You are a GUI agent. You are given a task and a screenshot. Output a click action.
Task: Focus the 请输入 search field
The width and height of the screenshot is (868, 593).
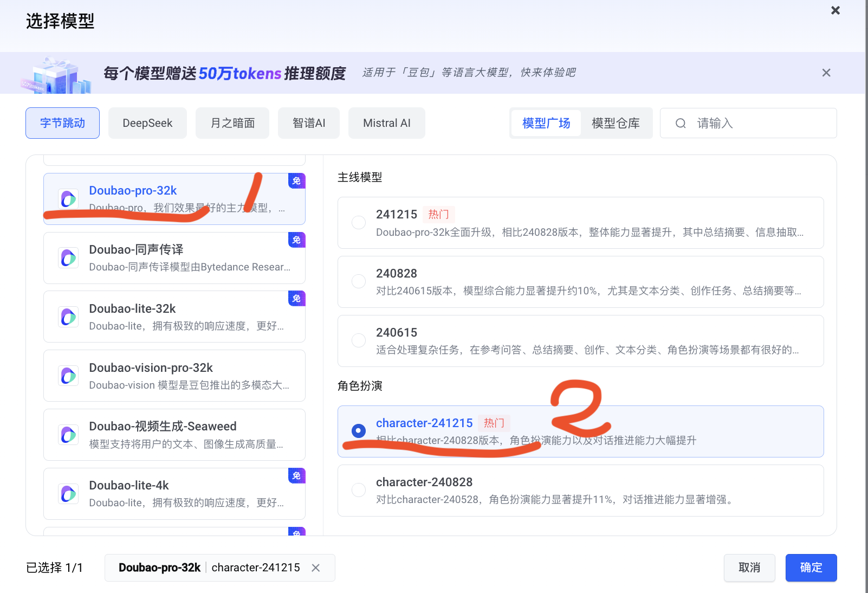(759, 123)
